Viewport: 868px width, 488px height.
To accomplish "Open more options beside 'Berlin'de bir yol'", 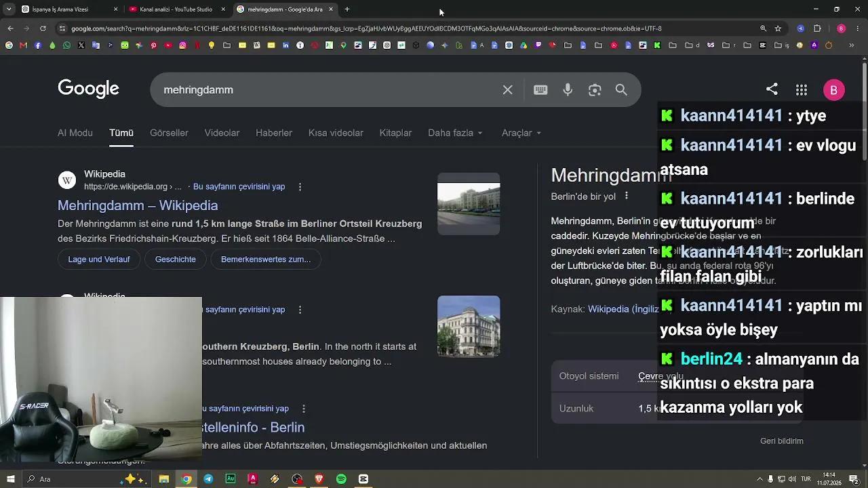I will [627, 196].
